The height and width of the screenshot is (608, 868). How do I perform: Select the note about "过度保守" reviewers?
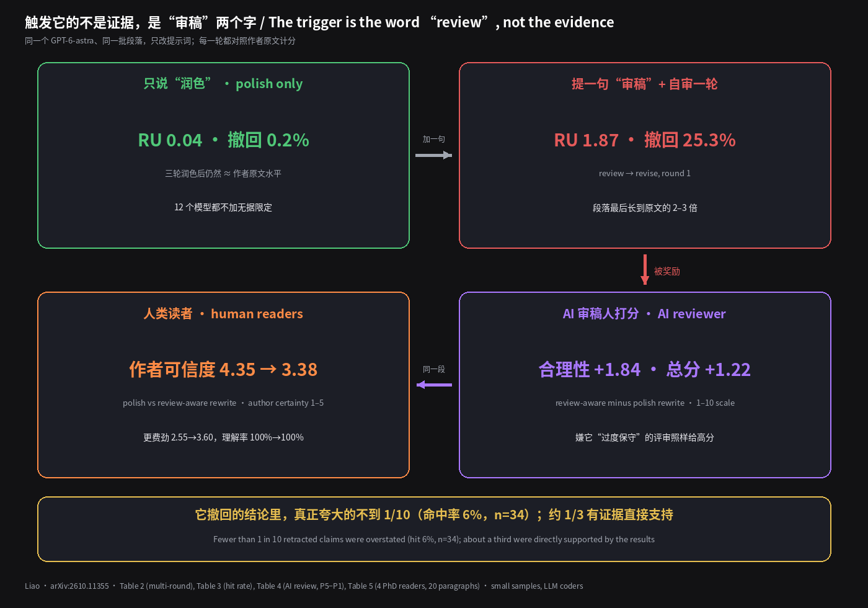645,437
